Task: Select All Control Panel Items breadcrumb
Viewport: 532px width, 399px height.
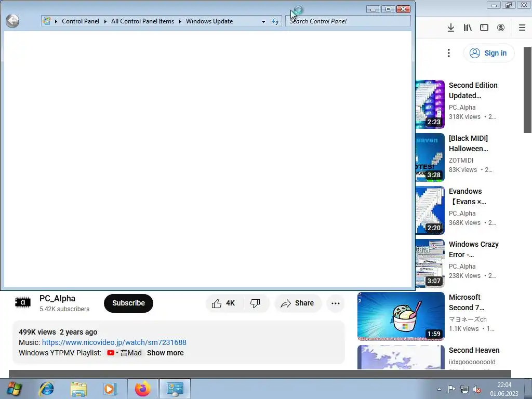Action: [142, 21]
